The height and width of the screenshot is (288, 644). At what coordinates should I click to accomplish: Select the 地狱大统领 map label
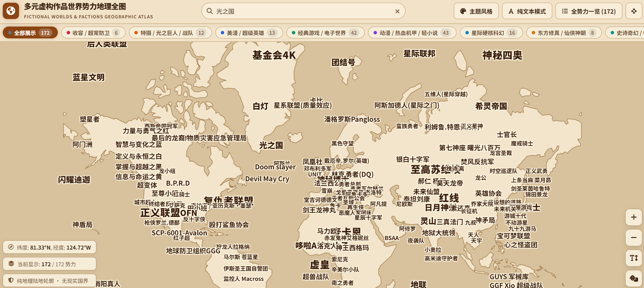click(439, 233)
